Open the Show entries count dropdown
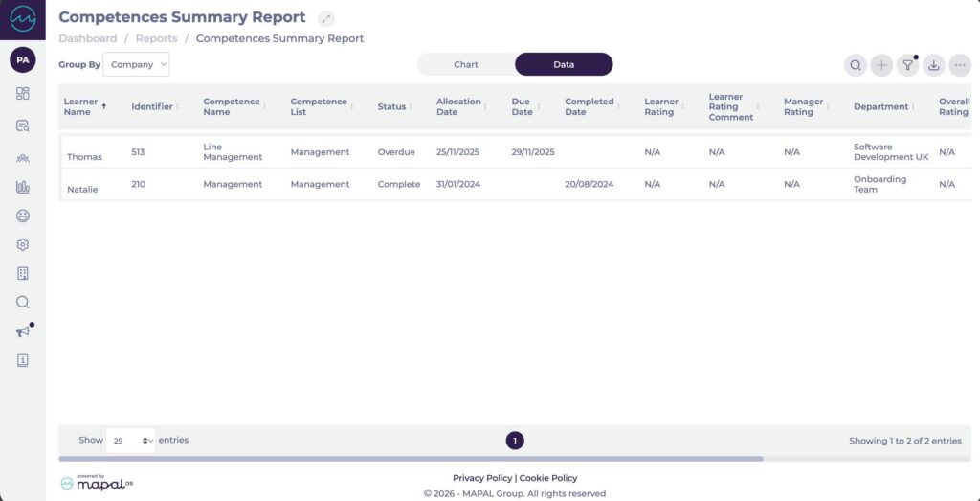The height and width of the screenshot is (501, 980). (x=130, y=440)
